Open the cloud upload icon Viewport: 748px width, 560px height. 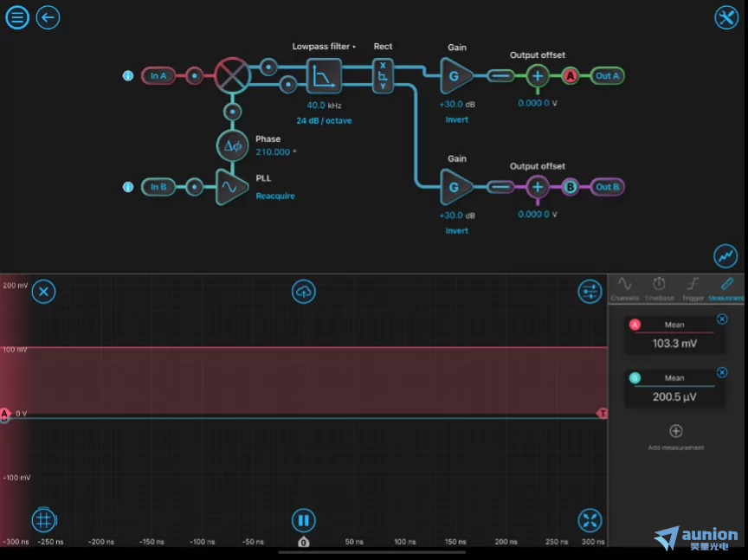(x=303, y=292)
